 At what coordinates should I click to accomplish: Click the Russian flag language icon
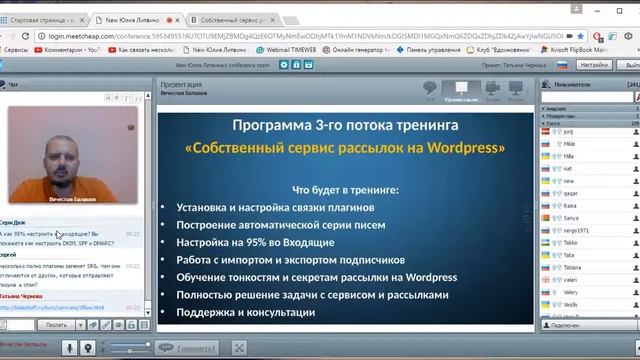pos(562,65)
